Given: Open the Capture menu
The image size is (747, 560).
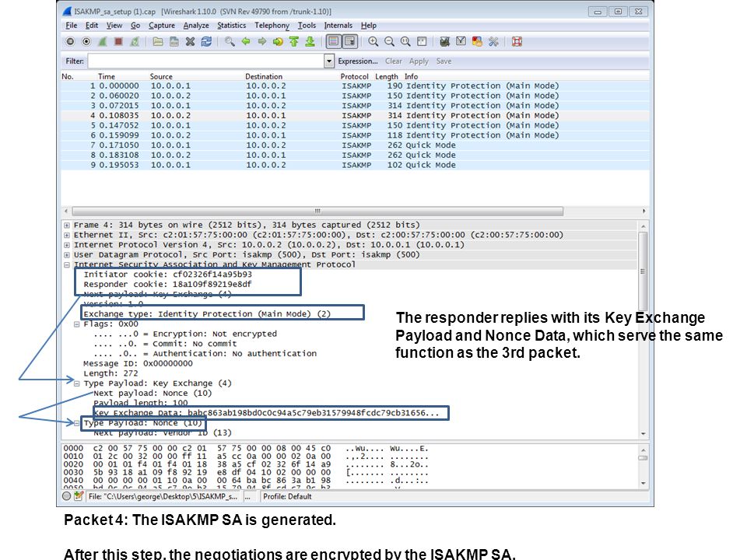Looking at the screenshot, I should pos(162,25).
